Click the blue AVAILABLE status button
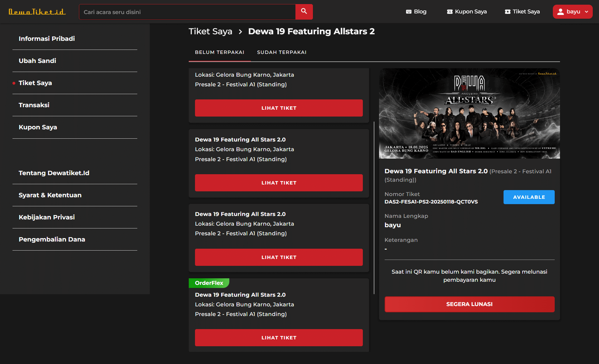Screen dimensions: 599x364 tap(529, 197)
